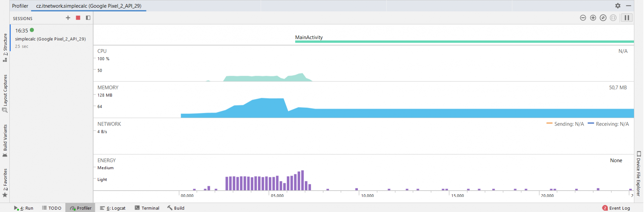Image resolution: width=644 pixels, height=212 pixels.
Task: Stop the current profiling session
Action: tap(78, 18)
